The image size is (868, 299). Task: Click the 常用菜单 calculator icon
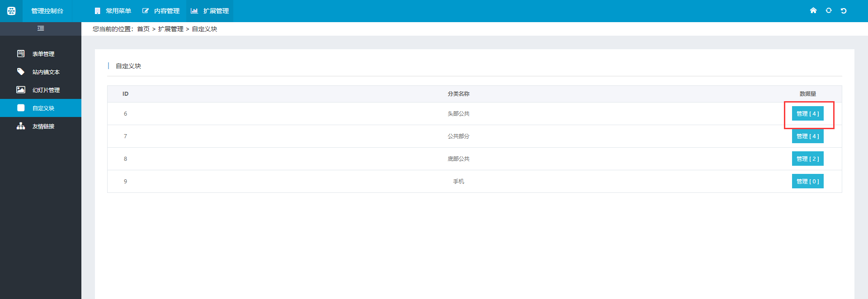97,11
